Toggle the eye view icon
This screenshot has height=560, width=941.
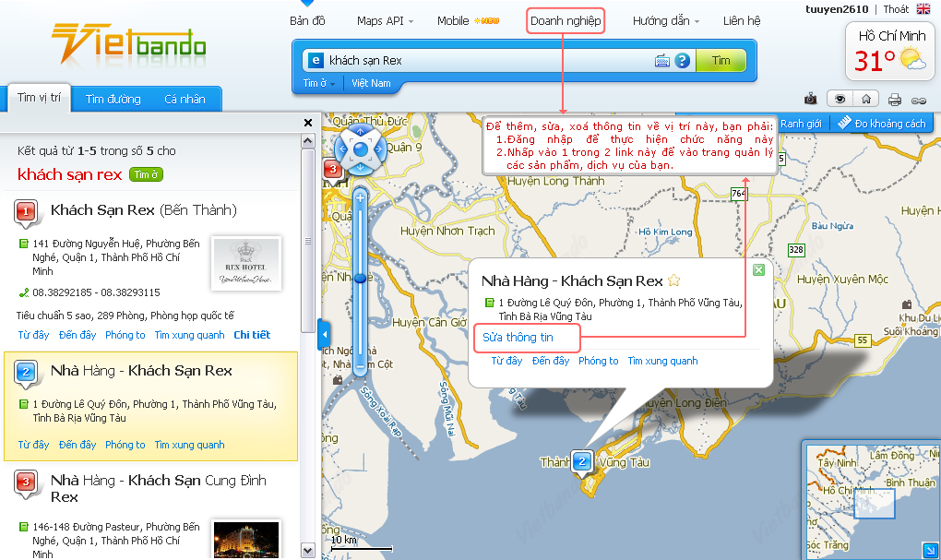click(x=840, y=99)
